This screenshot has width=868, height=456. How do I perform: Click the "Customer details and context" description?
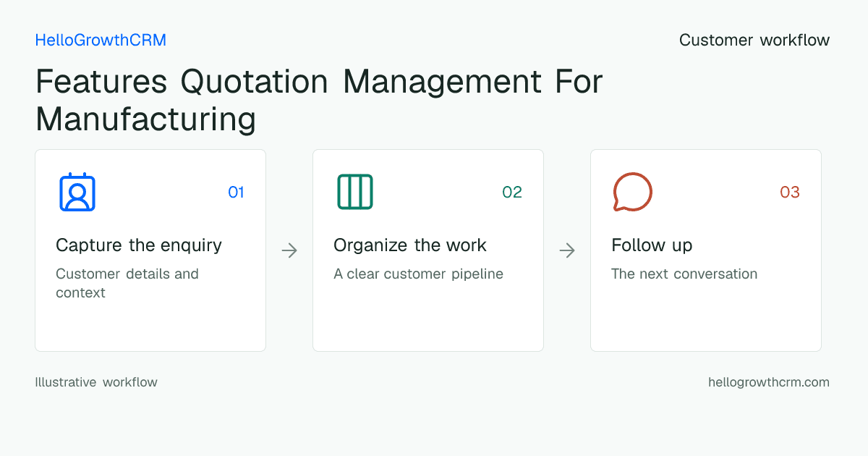pyautogui.click(x=127, y=283)
